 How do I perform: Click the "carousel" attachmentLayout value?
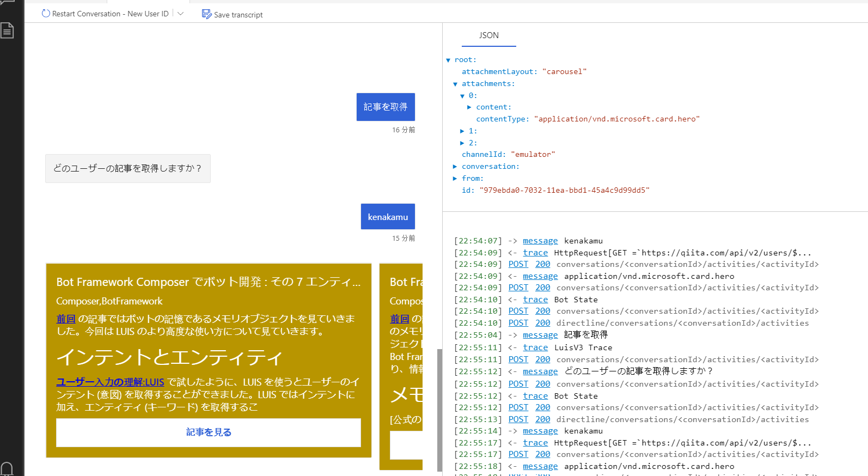(564, 72)
